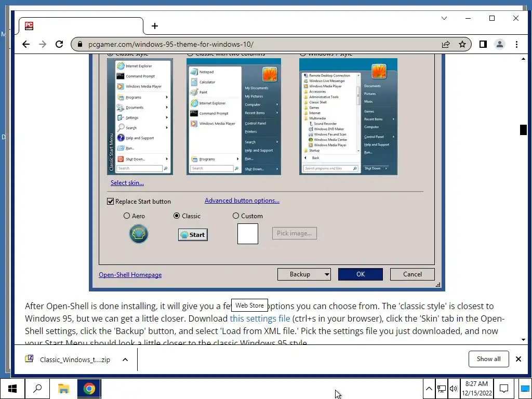Click the Web Store tooltip
Image resolution: width=532 pixels, height=399 pixels.
point(250,305)
